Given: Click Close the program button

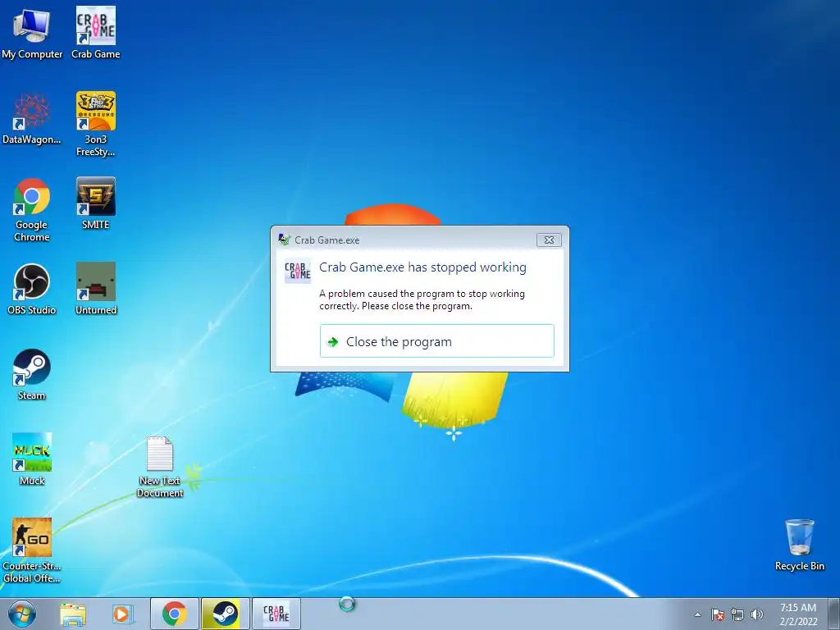Looking at the screenshot, I should [x=437, y=340].
